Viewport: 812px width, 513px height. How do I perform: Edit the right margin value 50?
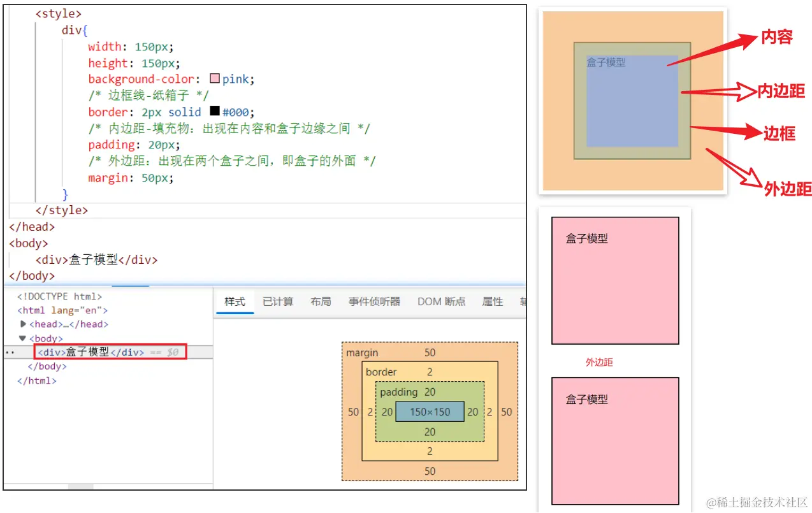(x=506, y=412)
